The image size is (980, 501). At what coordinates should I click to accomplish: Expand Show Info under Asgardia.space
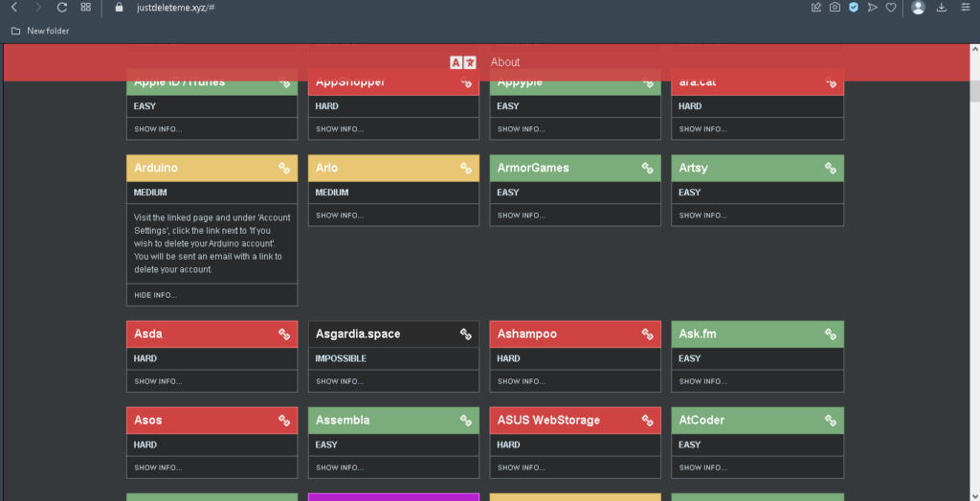[340, 381]
